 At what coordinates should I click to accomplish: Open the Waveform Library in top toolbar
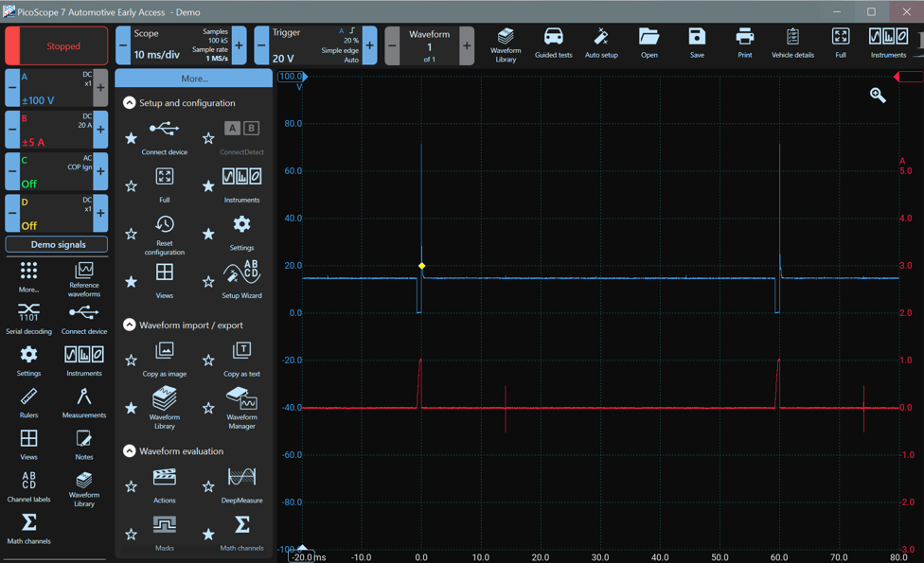tap(506, 43)
